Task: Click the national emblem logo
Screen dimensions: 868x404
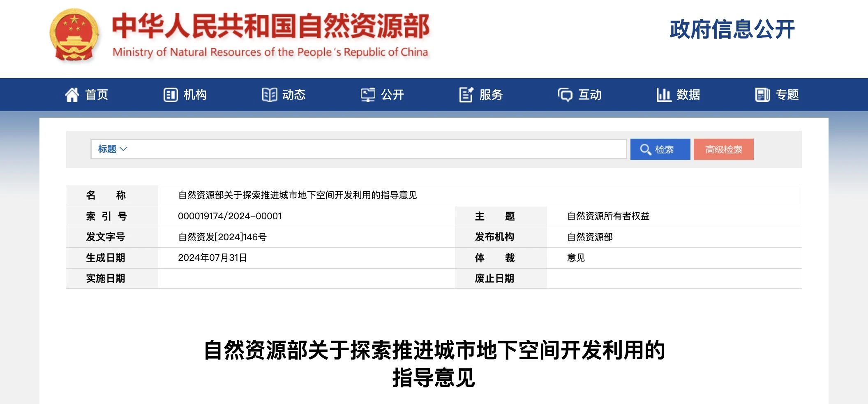Action: point(74,35)
